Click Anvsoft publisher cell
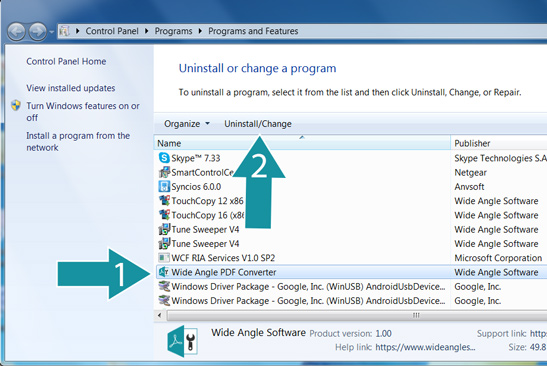 click(469, 187)
